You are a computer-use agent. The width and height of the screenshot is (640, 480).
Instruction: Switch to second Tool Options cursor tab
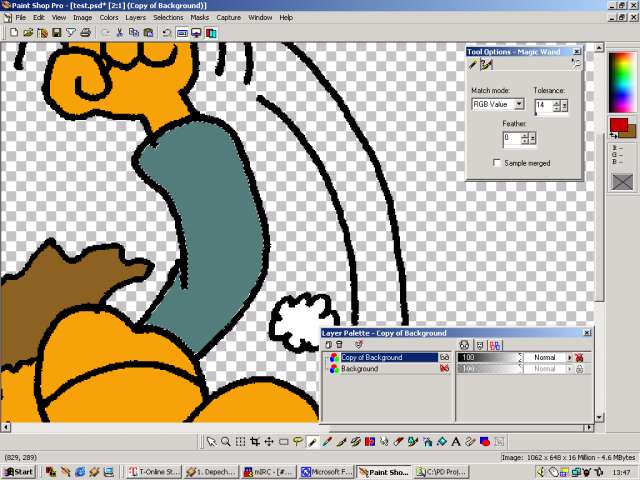click(x=486, y=64)
